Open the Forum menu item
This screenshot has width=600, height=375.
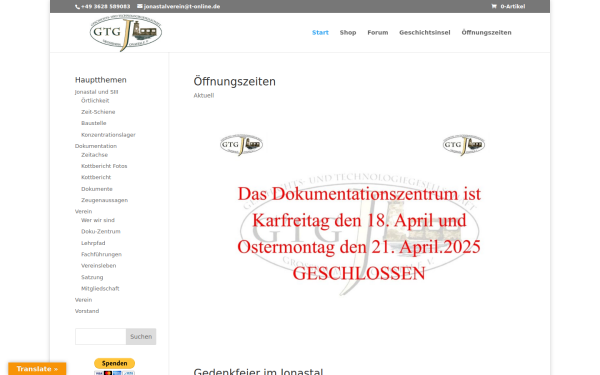pyautogui.click(x=378, y=33)
